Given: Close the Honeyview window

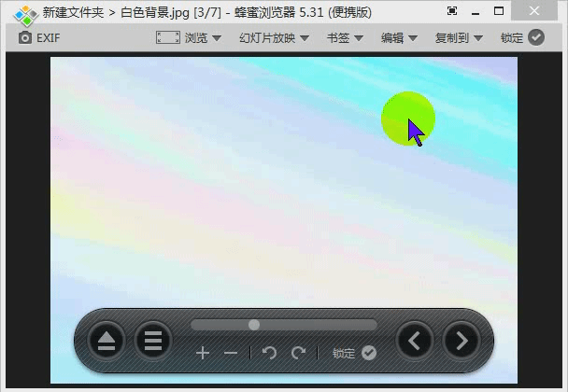Looking at the screenshot, I should click(x=534, y=10).
